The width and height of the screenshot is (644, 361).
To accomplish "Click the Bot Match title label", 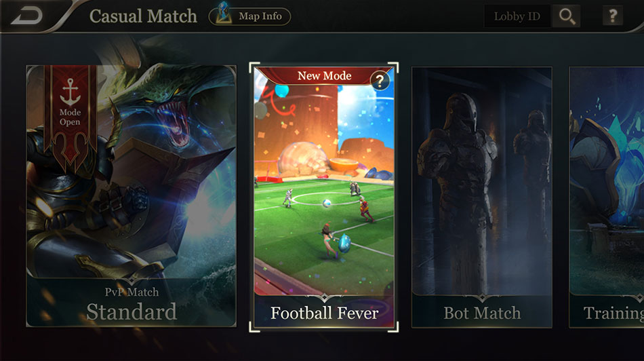I will (482, 313).
